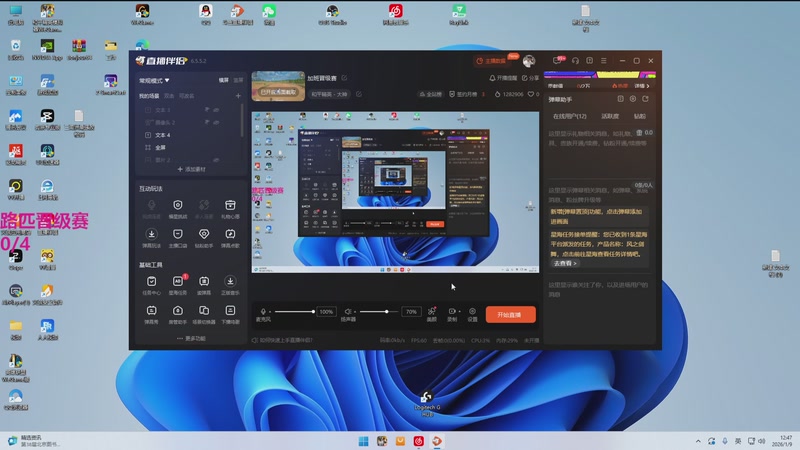The width and height of the screenshot is (800, 450).
Task: Click 添加素材 add source button
Action: 191,169
